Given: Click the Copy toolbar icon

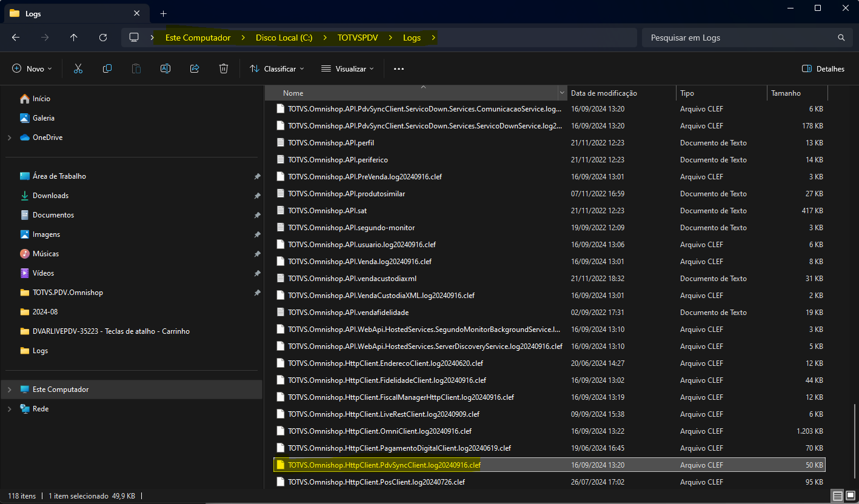Looking at the screenshot, I should [107, 68].
